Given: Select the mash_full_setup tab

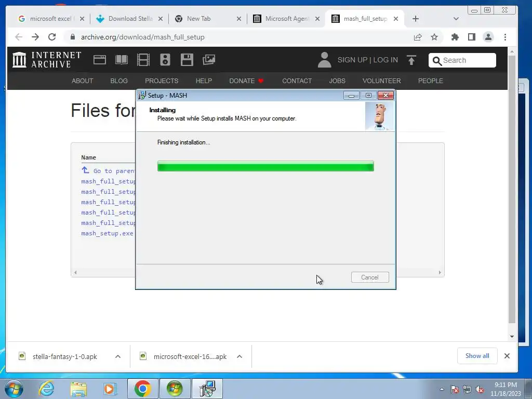Looking at the screenshot, I should 365,19.
